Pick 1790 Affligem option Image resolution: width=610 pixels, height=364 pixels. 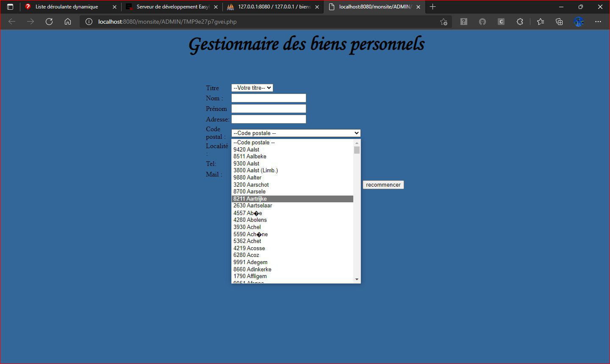pyautogui.click(x=292, y=276)
